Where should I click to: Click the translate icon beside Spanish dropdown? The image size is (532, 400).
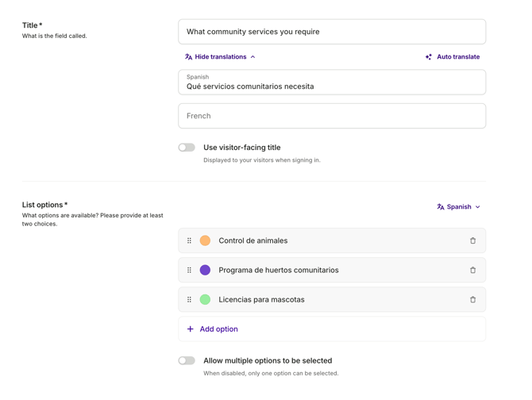coord(441,207)
